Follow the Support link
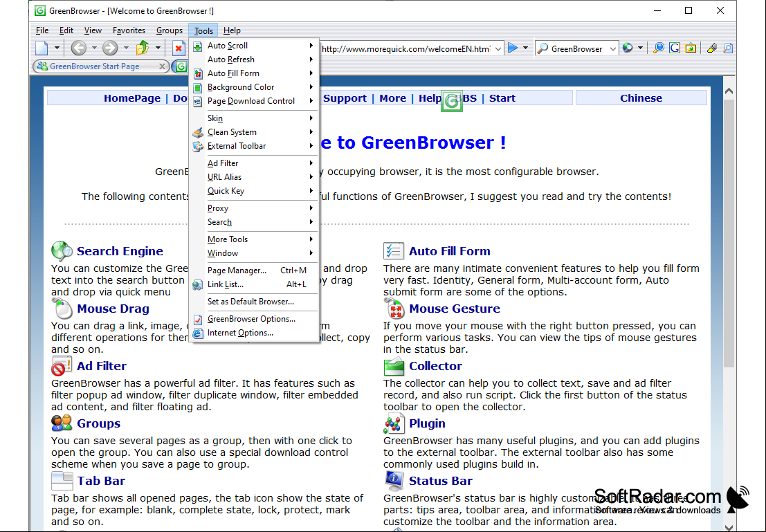Image resolution: width=766 pixels, height=532 pixels. point(345,98)
